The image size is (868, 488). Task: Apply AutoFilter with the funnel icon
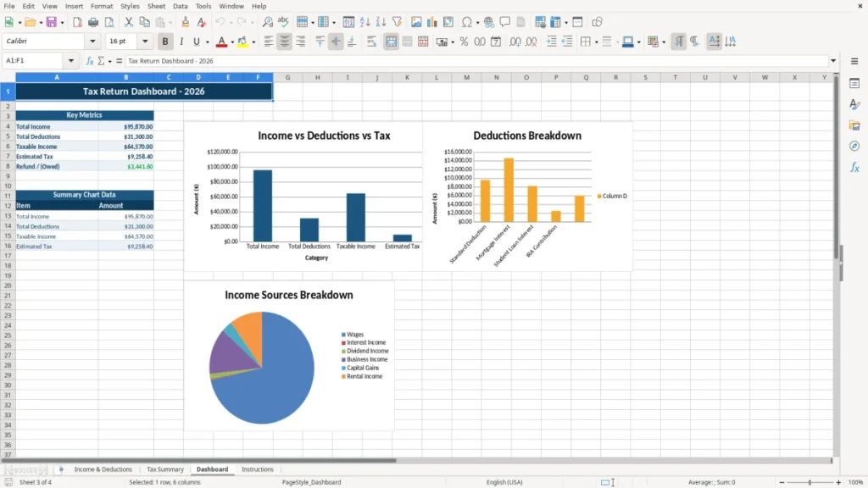[397, 22]
